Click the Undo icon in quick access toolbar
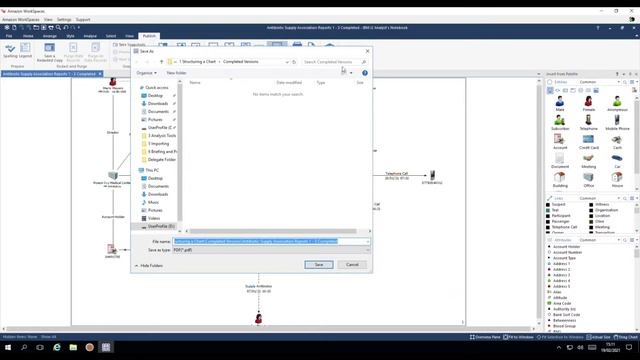 [x=66, y=28]
